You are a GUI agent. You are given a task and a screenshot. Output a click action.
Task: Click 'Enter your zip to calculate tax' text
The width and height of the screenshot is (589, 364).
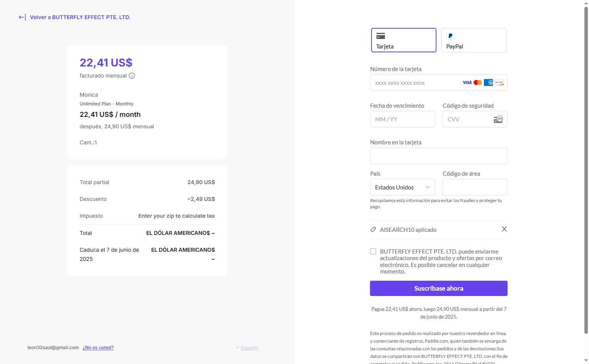point(177,216)
